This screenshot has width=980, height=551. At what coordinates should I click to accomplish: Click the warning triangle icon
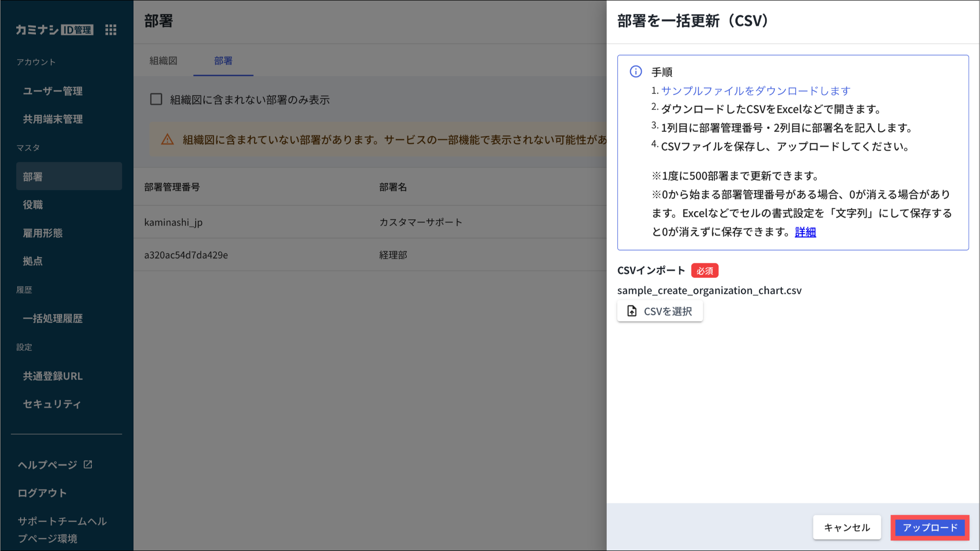pos(167,139)
